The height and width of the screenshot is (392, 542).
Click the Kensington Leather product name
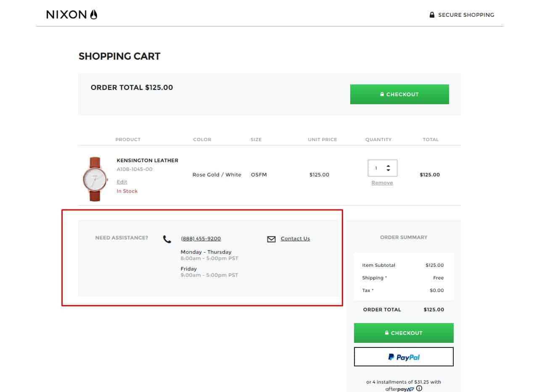point(147,160)
